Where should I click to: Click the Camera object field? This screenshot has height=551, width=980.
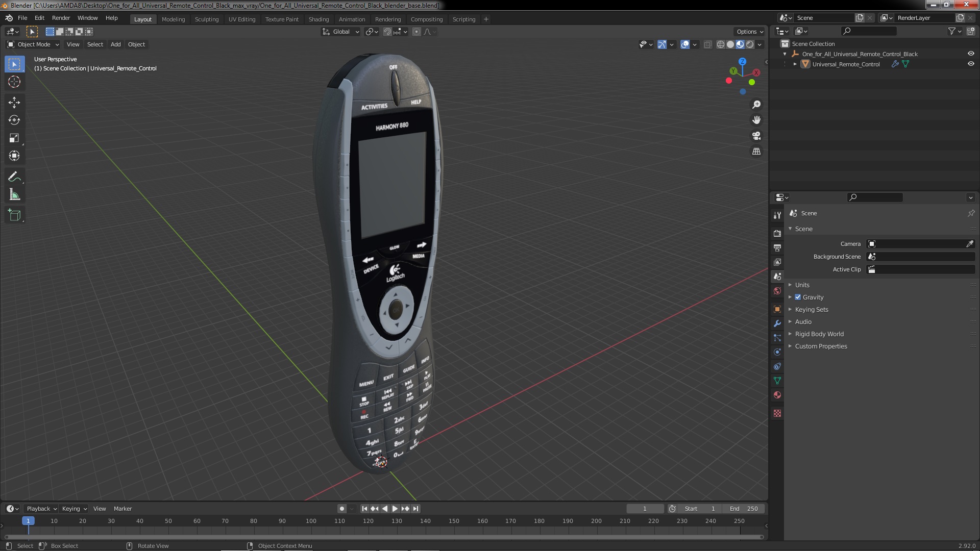(916, 244)
